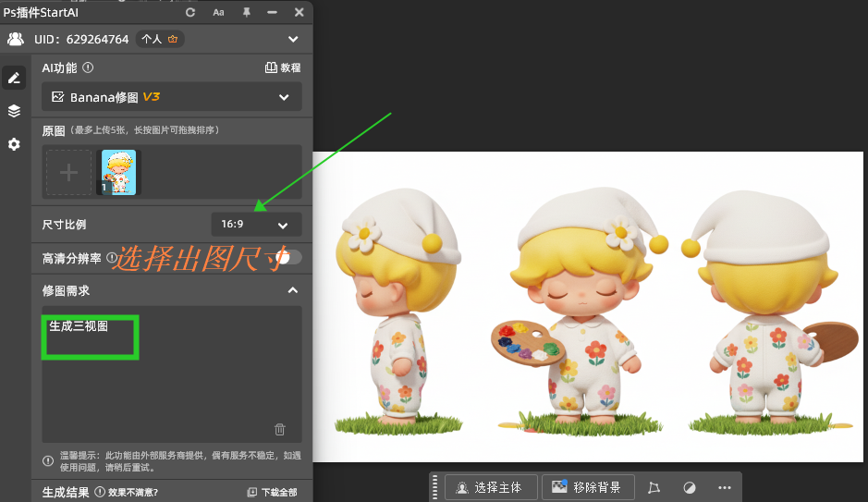Click the UID: 629264764 text
Screen dimensions: 868x502
click(81, 40)
